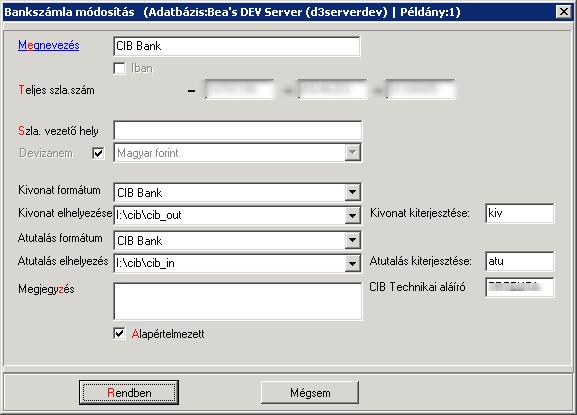Image resolution: width=577 pixels, height=415 pixels.
Task: Expand the Kivonat formátum dropdown
Action: [352, 192]
